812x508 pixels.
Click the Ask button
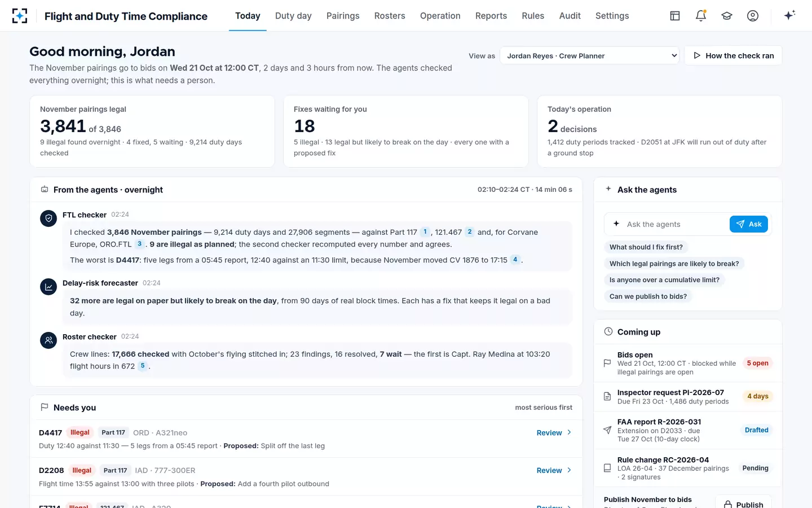pyautogui.click(x=749, y=224)
